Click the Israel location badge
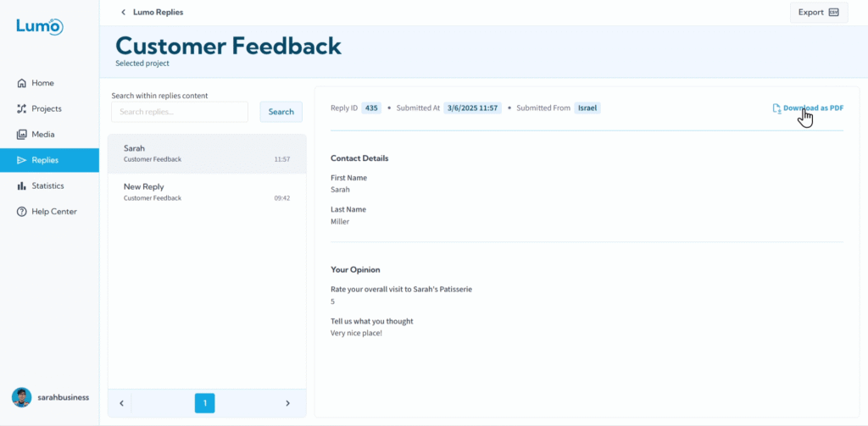This screenshot has height=426, width=868. coord(587,108)
